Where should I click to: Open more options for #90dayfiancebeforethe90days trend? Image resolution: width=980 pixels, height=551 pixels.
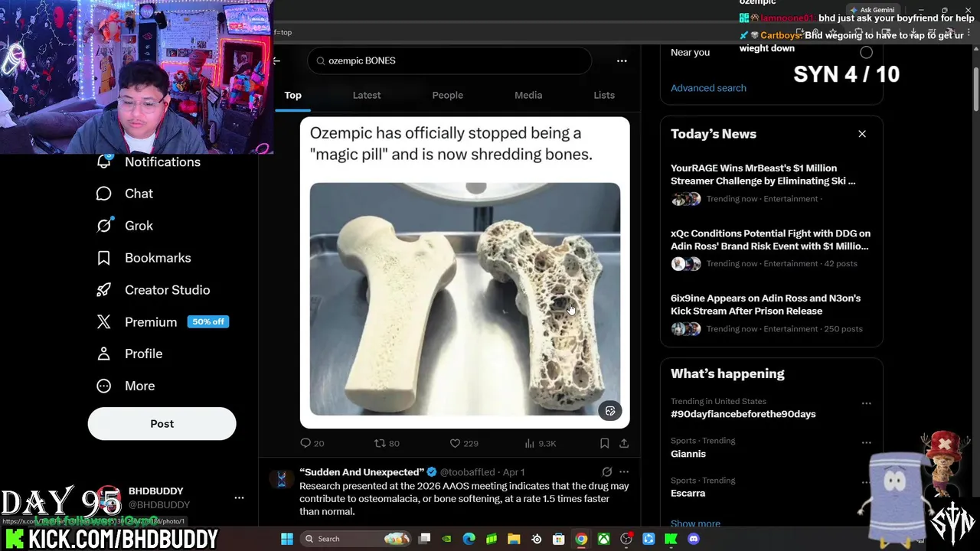866,403
